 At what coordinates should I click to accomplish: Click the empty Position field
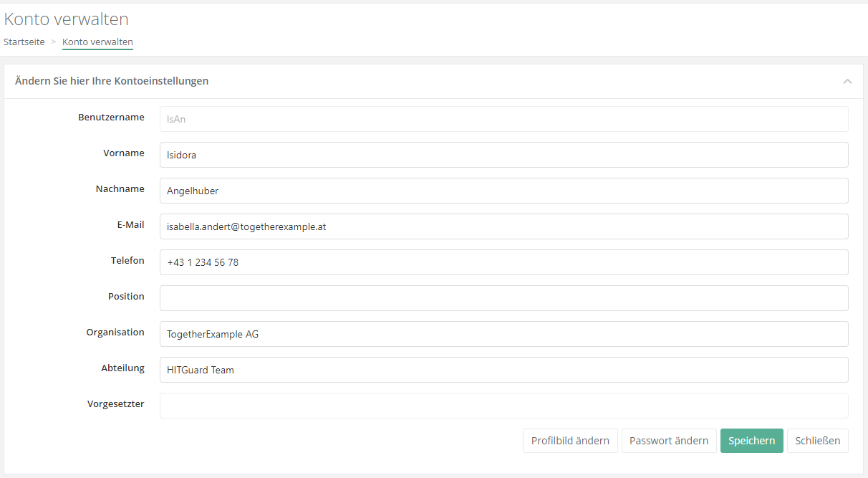tap(503, 298)
